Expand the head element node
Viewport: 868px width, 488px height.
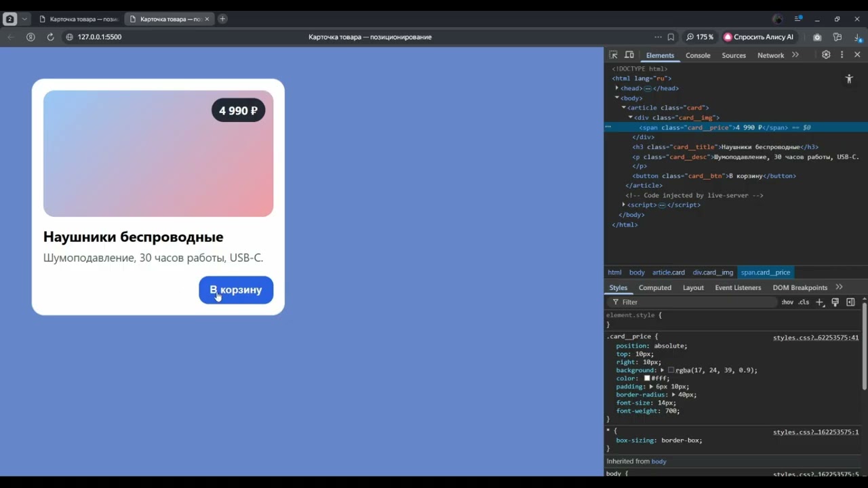pyautogui.click(x=617, y=88)
